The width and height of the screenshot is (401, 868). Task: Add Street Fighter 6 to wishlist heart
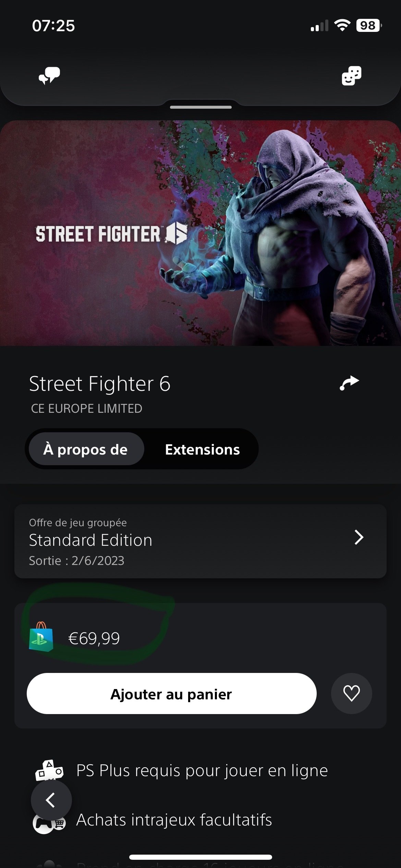pos(351,694)
